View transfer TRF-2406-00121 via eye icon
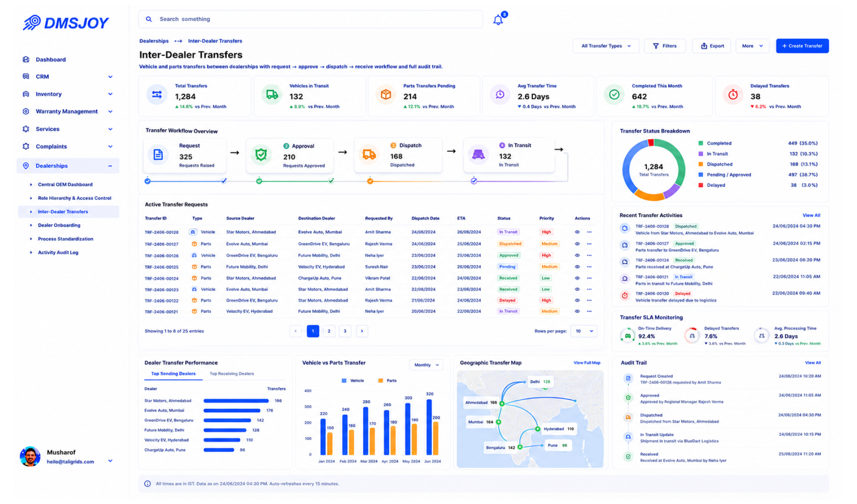857x504 pixels. (x=577, y=311)
